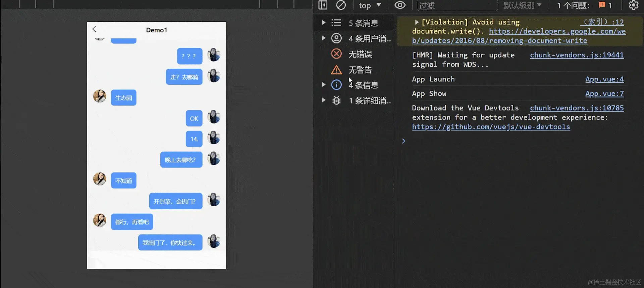
Task: Expand the 5 条消息 group
Action: tap(323, 23)
